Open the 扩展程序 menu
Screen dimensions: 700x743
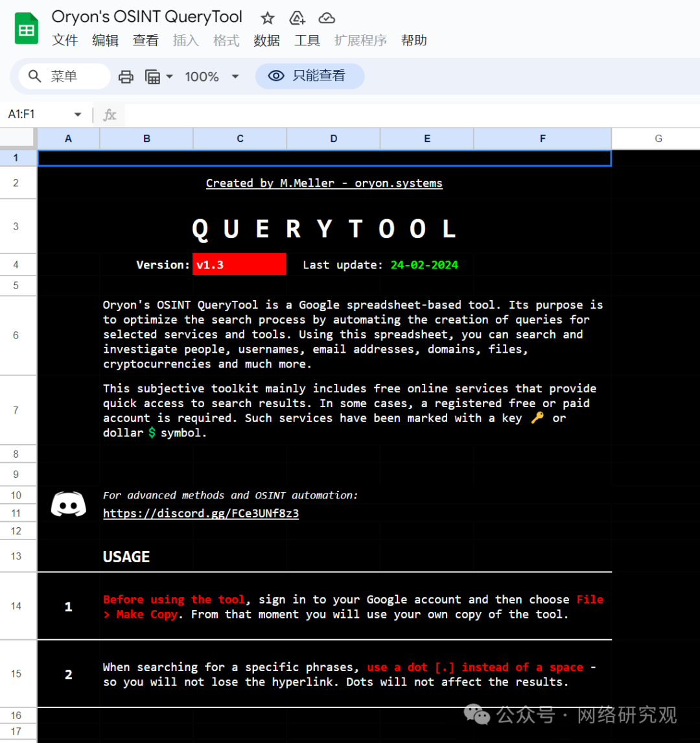360,40
